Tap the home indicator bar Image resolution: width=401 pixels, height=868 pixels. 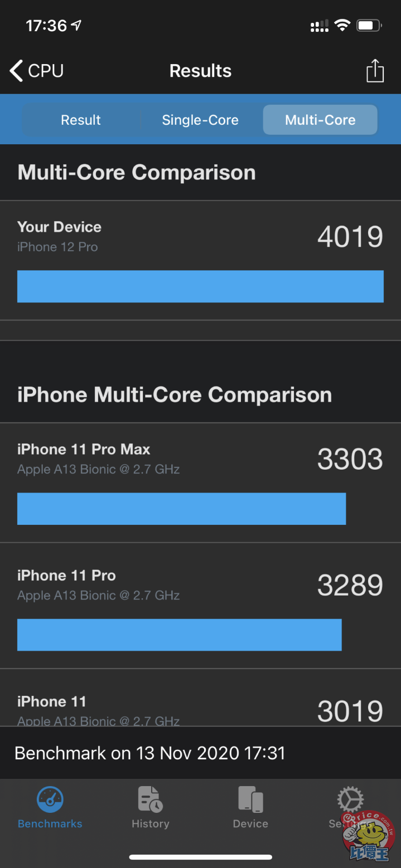[x=200, y=857]
